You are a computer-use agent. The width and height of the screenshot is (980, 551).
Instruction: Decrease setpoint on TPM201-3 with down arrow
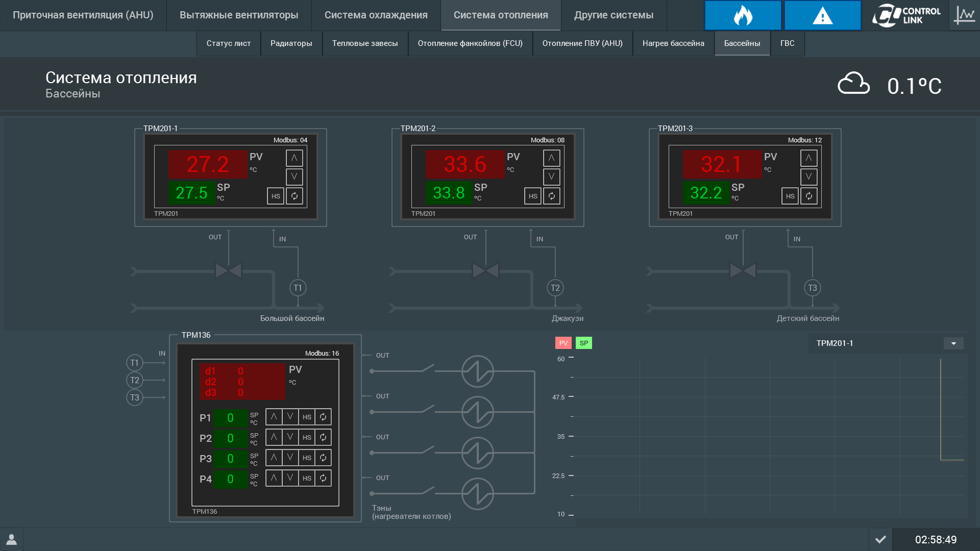pyautogui.click(x=809, y=177)
